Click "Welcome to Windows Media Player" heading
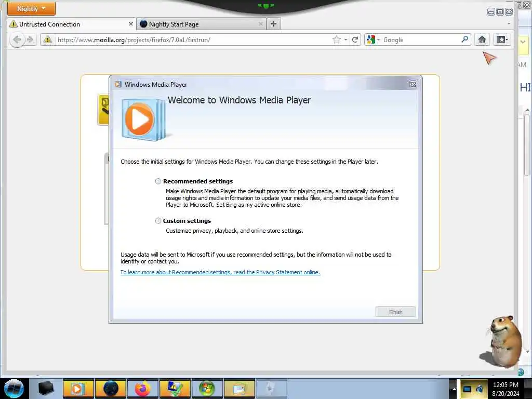Screen dimensions: 532x399 point(239,100)
